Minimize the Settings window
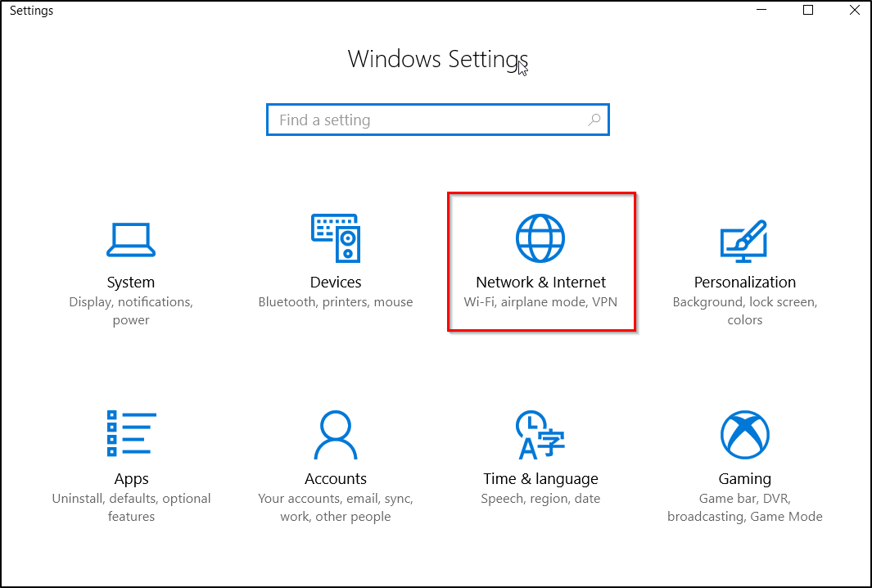This screenshot has width=872, height=588. 762,10
